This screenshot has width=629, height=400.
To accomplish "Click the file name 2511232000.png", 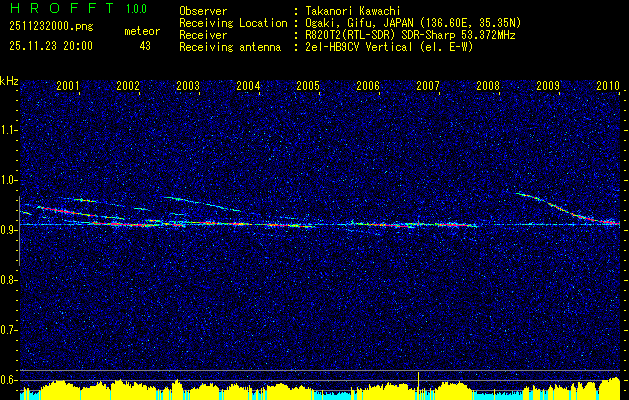I will click(51, 26).
